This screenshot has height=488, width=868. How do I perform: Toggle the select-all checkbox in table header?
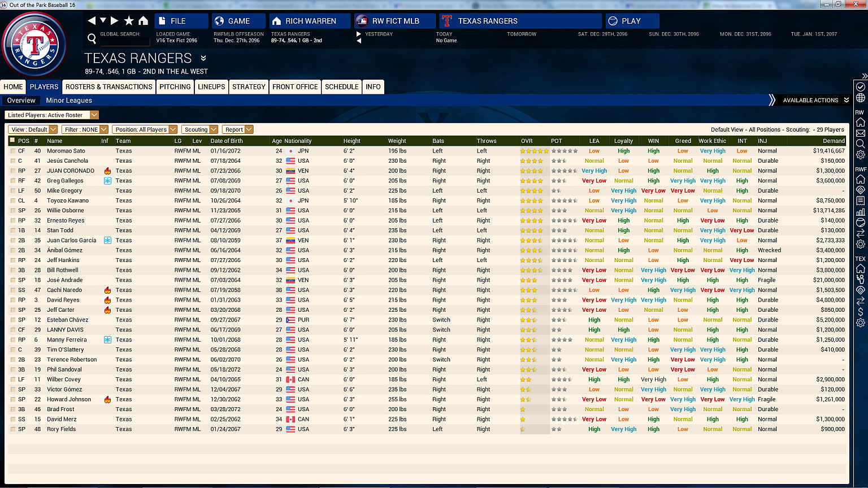(x=12, y=140)
